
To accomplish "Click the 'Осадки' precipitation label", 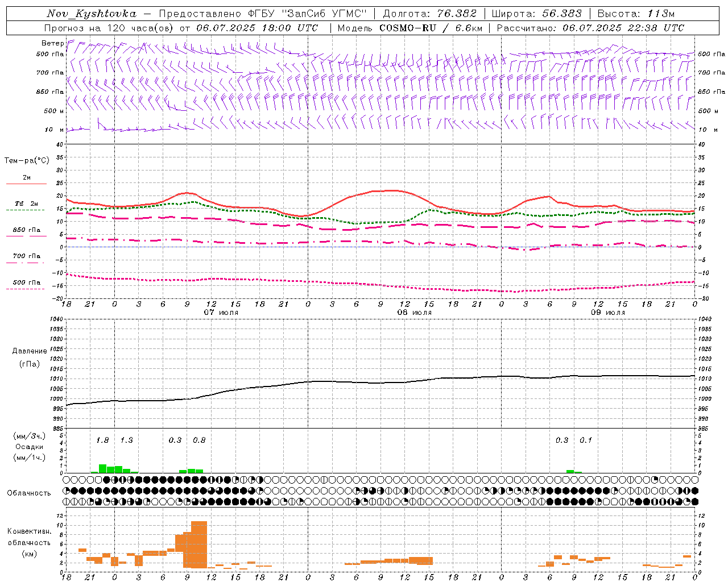I will point(29,447).
